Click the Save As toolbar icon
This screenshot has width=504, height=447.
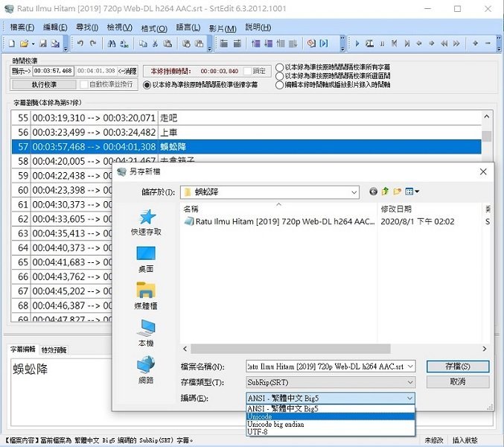point(55,43)
